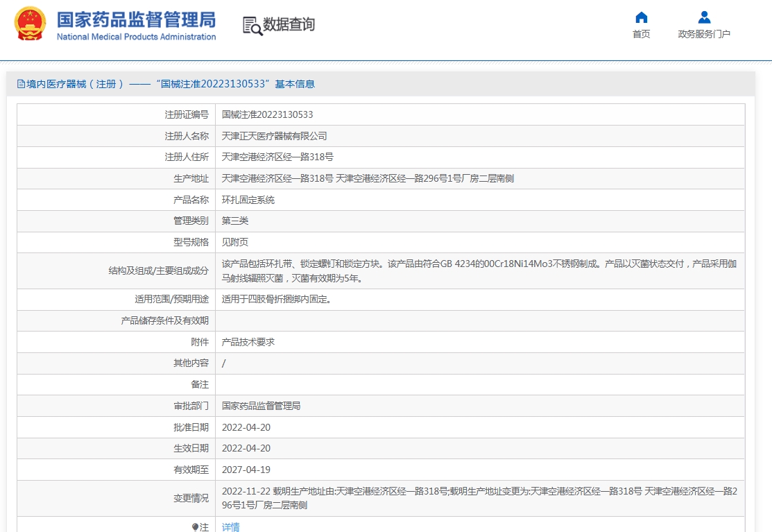Viewport: 772px width, 532px height.
Task: Open the 详情 details link
Action: pyautogui.click(x=230, y=527)
